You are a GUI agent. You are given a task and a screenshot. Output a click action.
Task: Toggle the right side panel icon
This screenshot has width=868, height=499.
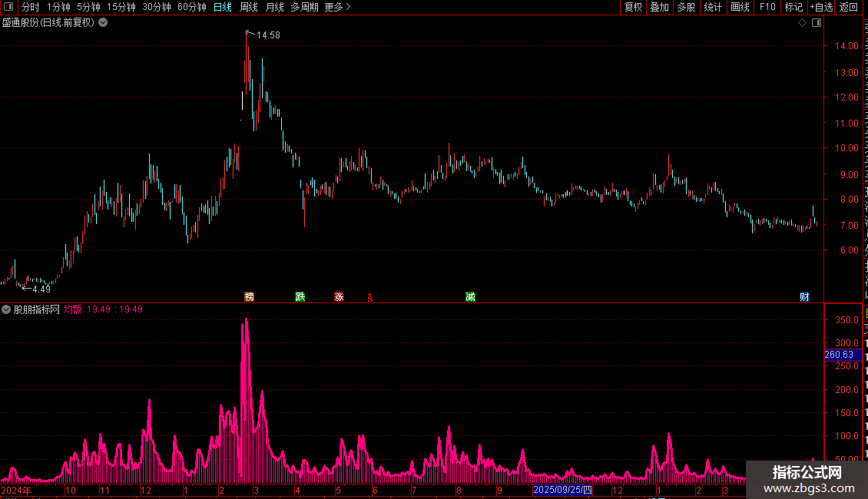click(x=816, y=23)
